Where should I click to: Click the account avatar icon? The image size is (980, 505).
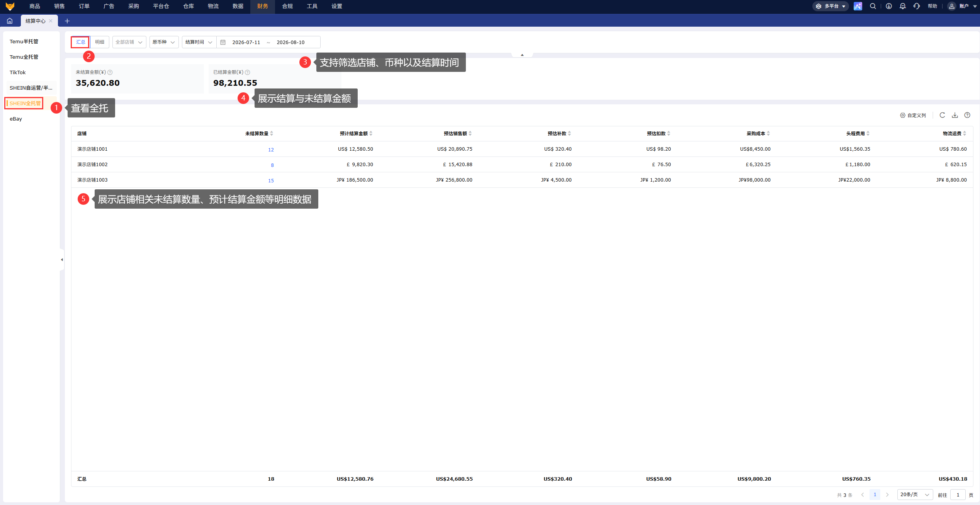click(952, 6)
